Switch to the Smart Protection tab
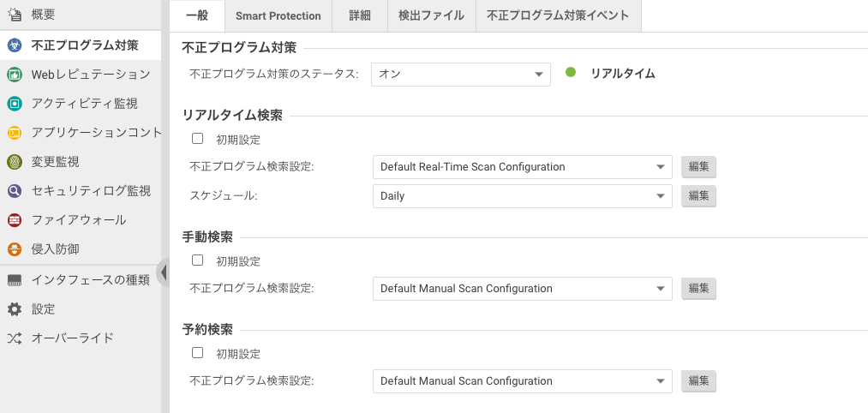The width and height of the screenshot is (868, 413). click(x=278, y=15)
